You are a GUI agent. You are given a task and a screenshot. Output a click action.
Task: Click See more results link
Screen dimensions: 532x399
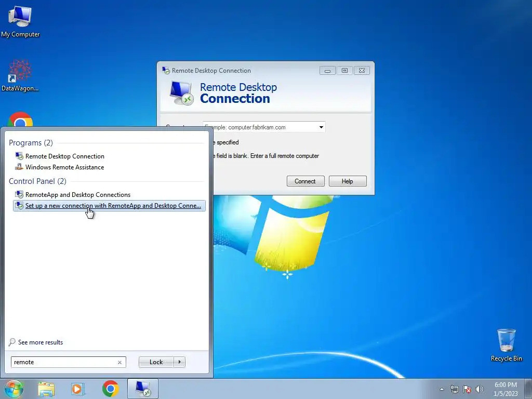41,342
